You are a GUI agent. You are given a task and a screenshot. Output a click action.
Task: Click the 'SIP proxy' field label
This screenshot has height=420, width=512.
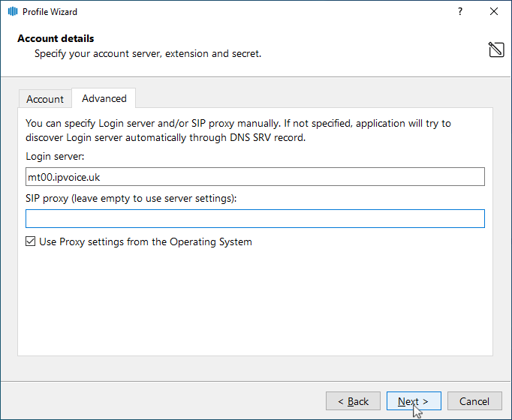tap(131, 198)
